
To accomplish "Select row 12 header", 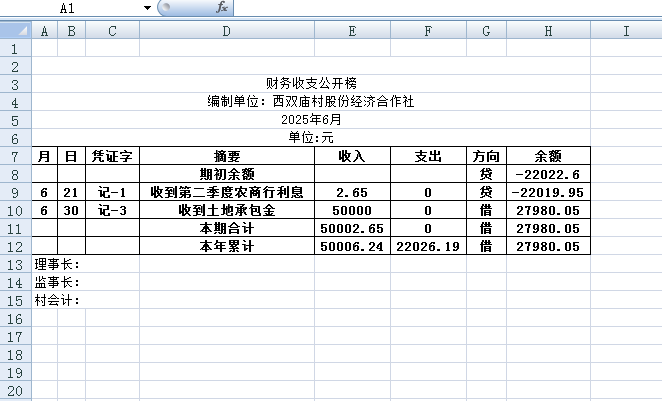I will 16,246.
